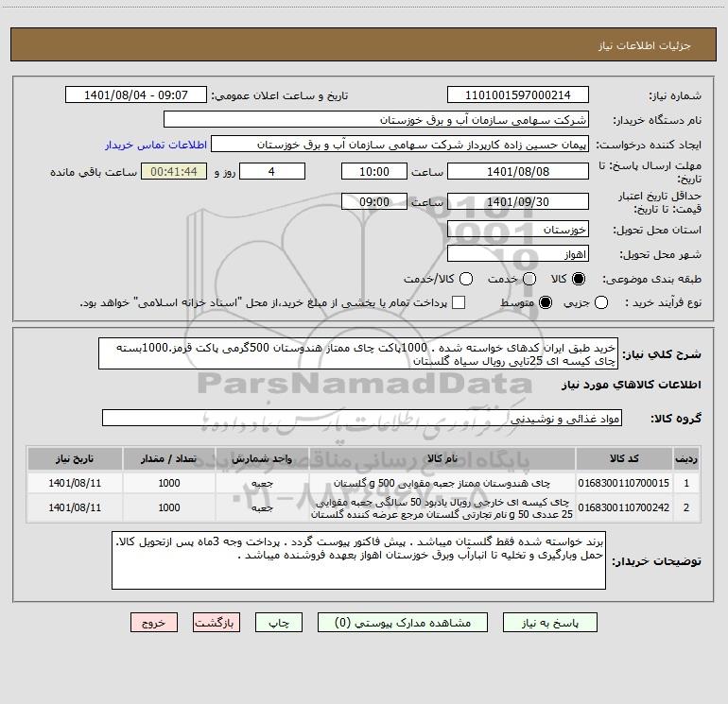This screenshot has height=704, width=728.
Task: Click the توضیحات خریدار label
Action: (x=656, y=561)
